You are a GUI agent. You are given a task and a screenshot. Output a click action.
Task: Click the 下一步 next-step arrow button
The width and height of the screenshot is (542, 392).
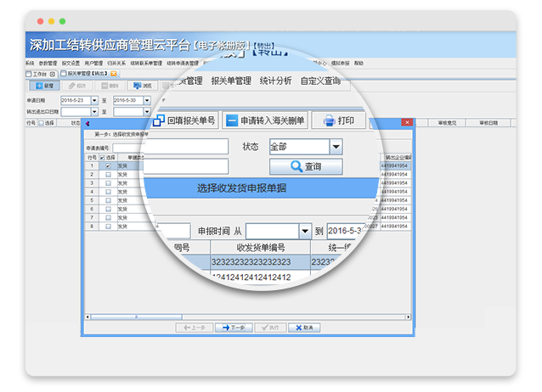click(x=229, y=328)
